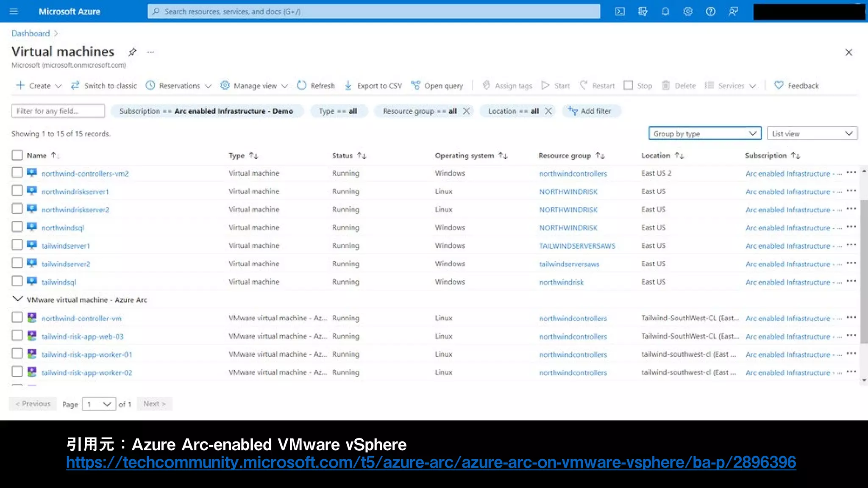Image resolution: width=868 pixels, height=488 pixels.
Task: Click the Feedback heart button
Action: point(796,86)
